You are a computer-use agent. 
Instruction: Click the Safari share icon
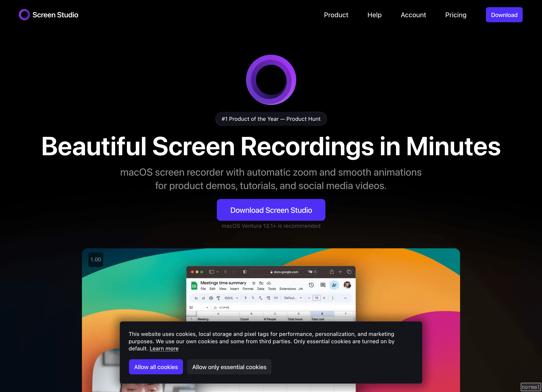332,272
